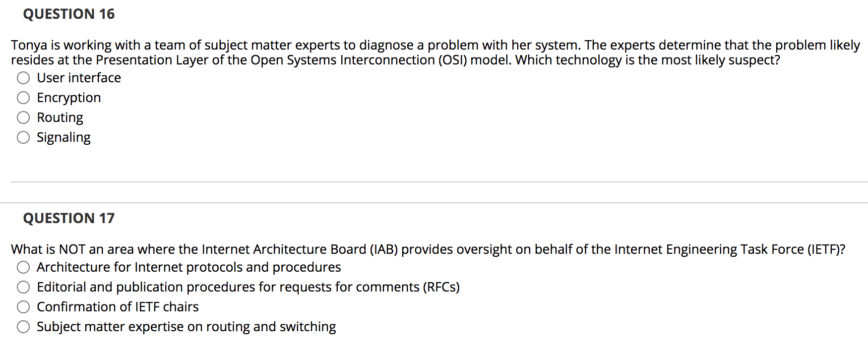Select the User interface radio option
This screenshot has height=353, width=868.
(23, 78)
